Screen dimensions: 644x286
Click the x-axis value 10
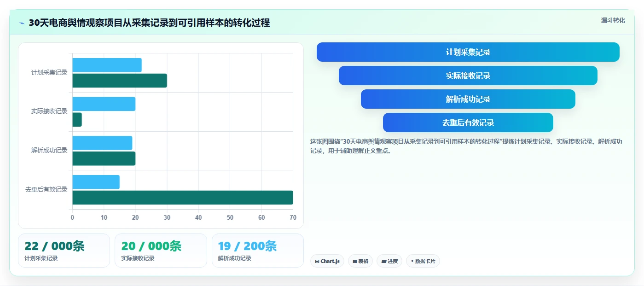(104, 217)
